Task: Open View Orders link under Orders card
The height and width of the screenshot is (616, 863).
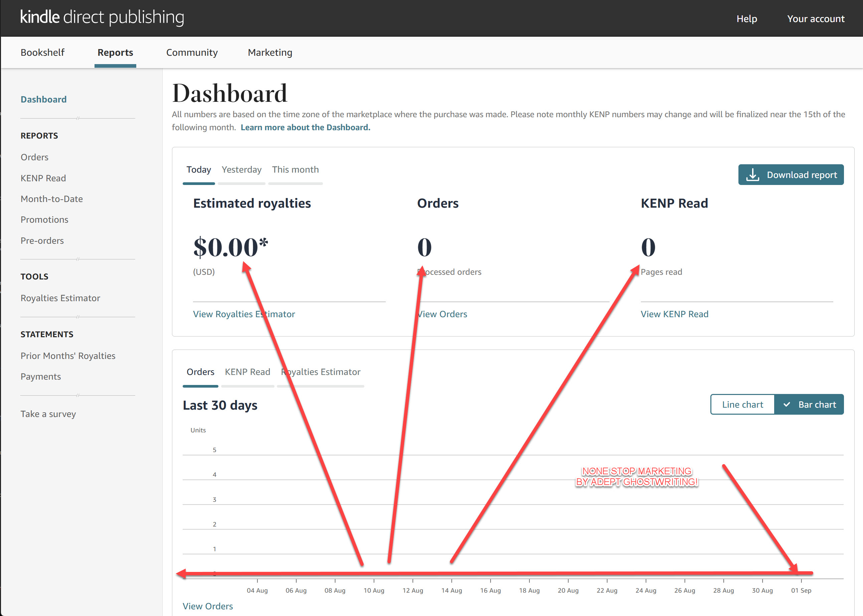Action: point(442,314)
